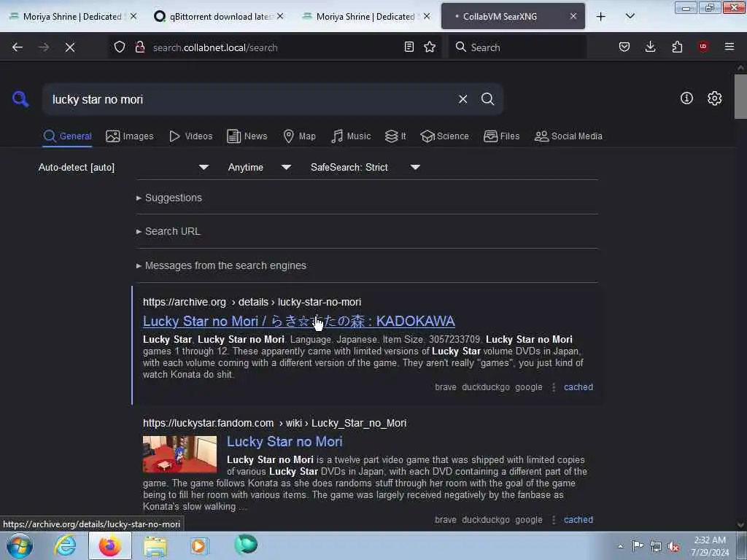
Task: Select the General search category
Action: pyautogui.click(x=67, y=136)
